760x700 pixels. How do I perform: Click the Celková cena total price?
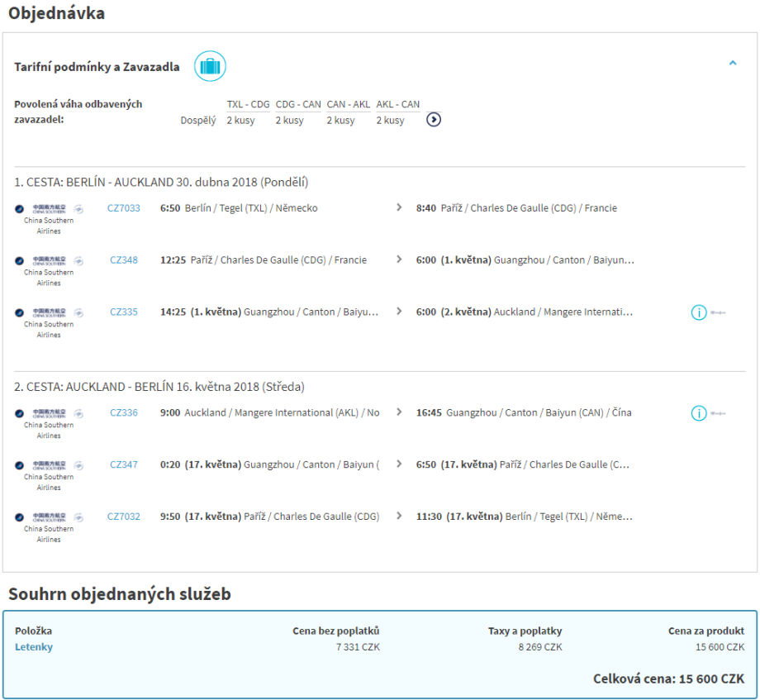[668, 679]
